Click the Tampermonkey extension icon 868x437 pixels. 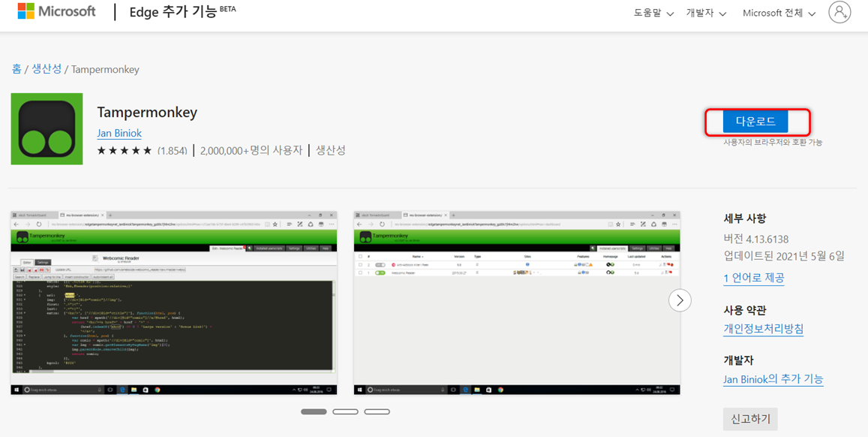pos(47,129)
